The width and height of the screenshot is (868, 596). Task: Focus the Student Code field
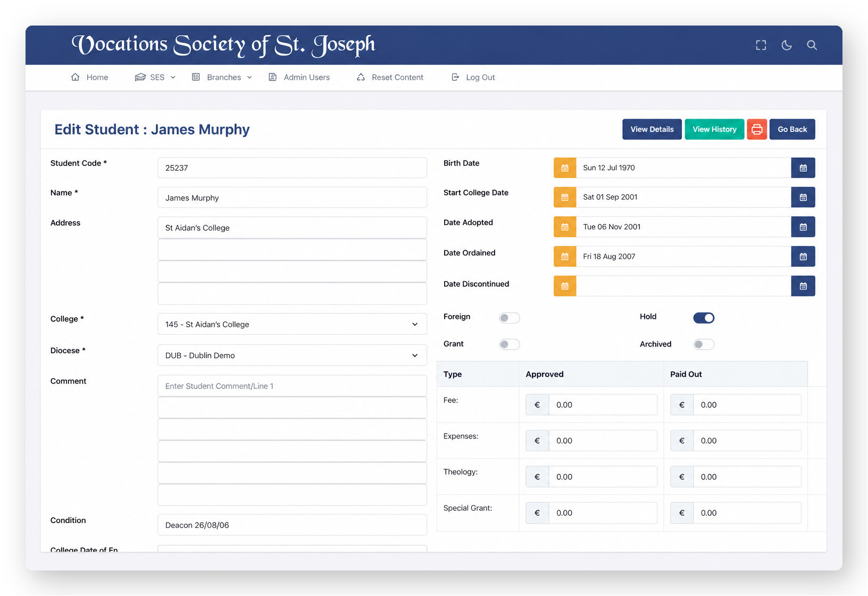(x=292, y=168)
